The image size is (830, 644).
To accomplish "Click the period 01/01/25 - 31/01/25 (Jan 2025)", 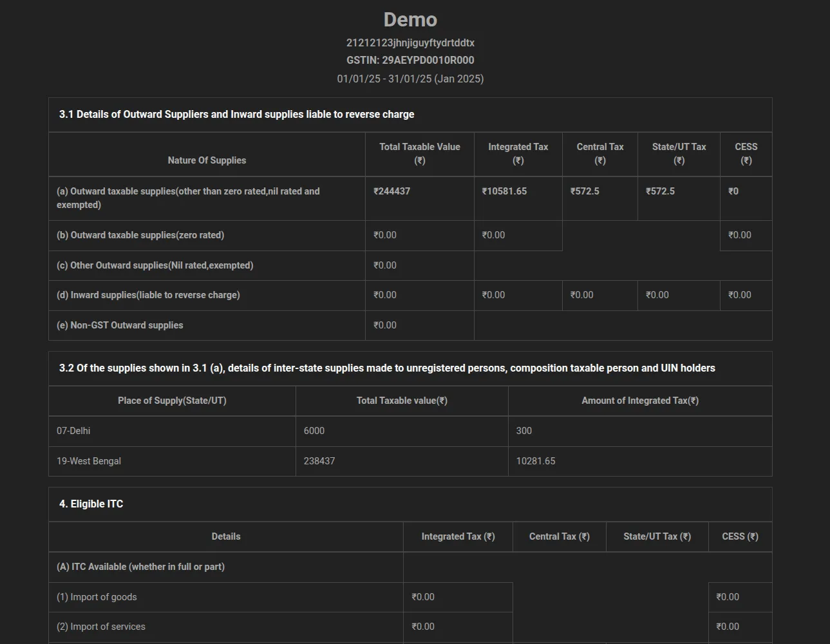I will (410, 79).
